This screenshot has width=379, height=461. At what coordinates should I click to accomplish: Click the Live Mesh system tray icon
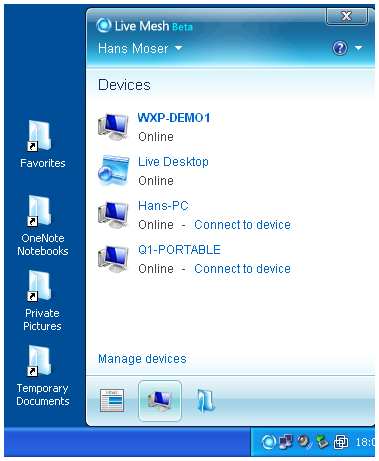pyautogui.click(x=269, y=442)
